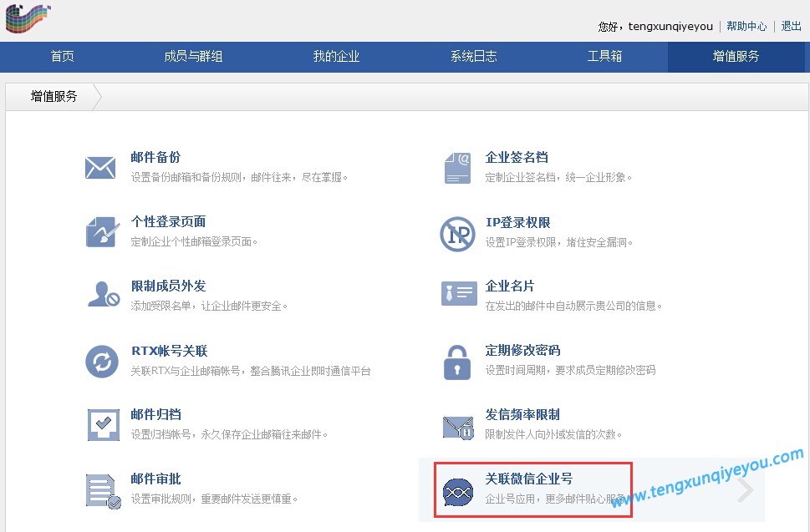Image resolution: width=810 pixels, height=532 pixels.
Task: Open the RTX帐号关联 title link
Action: (x=170, y=351)
